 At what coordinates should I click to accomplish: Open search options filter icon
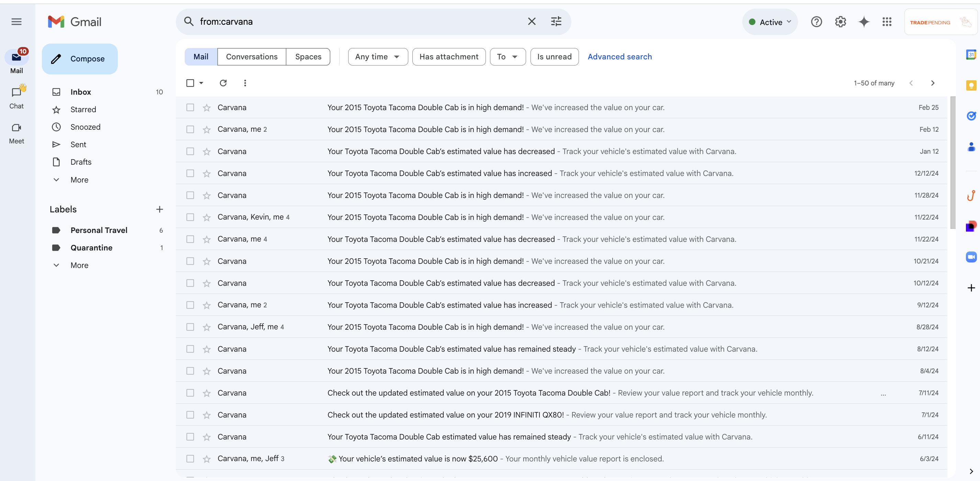point(556,22)
